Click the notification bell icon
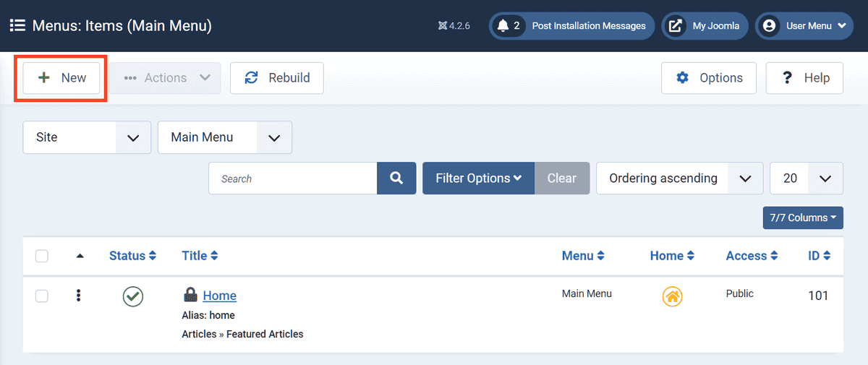The width and height of the screenshot is (868, 365). [503, 26]
